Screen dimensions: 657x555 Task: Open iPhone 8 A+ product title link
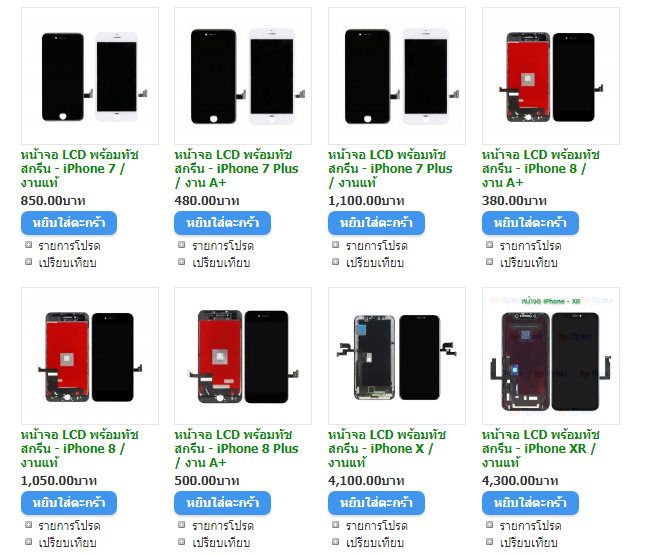(541, 169)
